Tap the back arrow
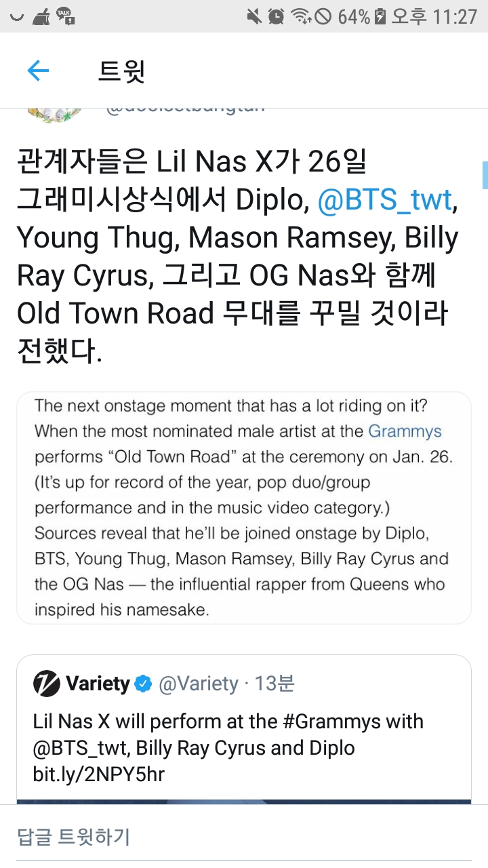 (x=38, y=71)
